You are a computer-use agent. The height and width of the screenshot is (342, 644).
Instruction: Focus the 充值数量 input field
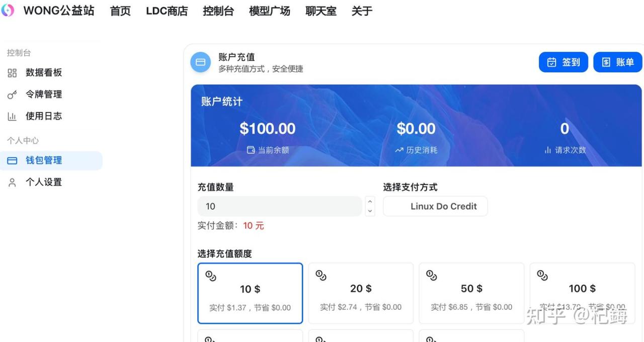[279, 206]
